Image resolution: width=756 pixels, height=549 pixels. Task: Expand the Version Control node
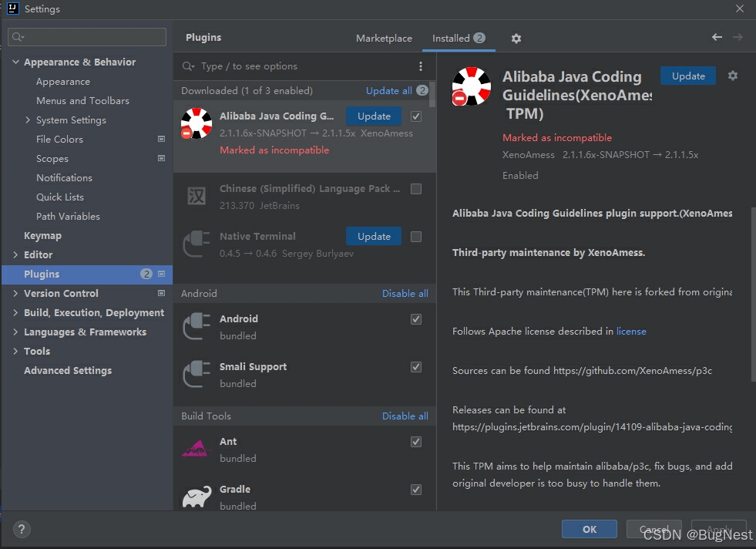pos(15,293)
